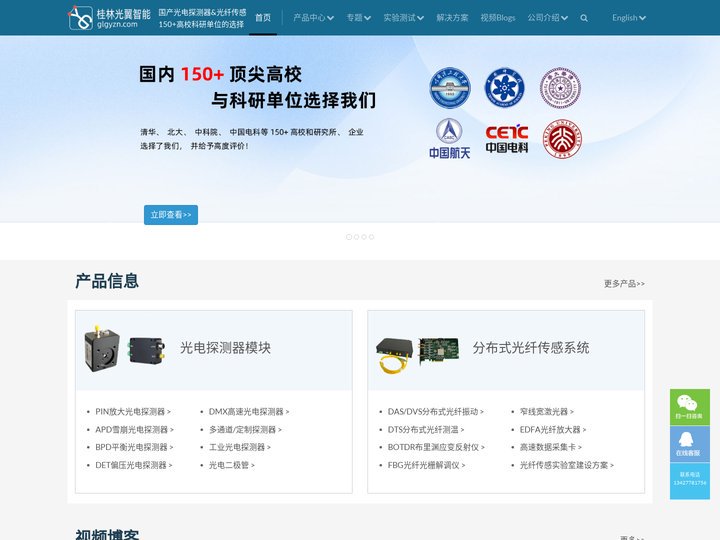Open 窄线宽激光器 link
720x540 pixels.
coord(546,412)
